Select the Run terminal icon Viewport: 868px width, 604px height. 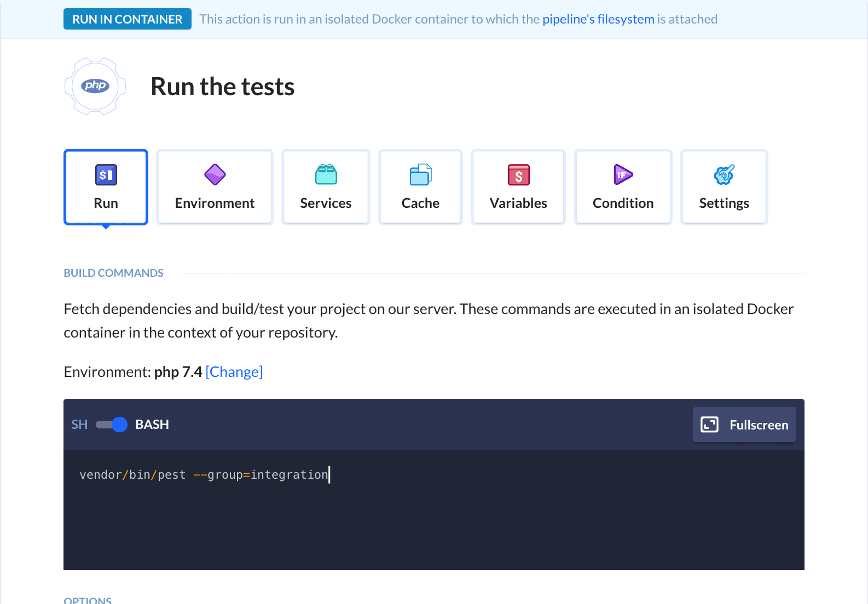pyautogui.click(x=106, y=175)
